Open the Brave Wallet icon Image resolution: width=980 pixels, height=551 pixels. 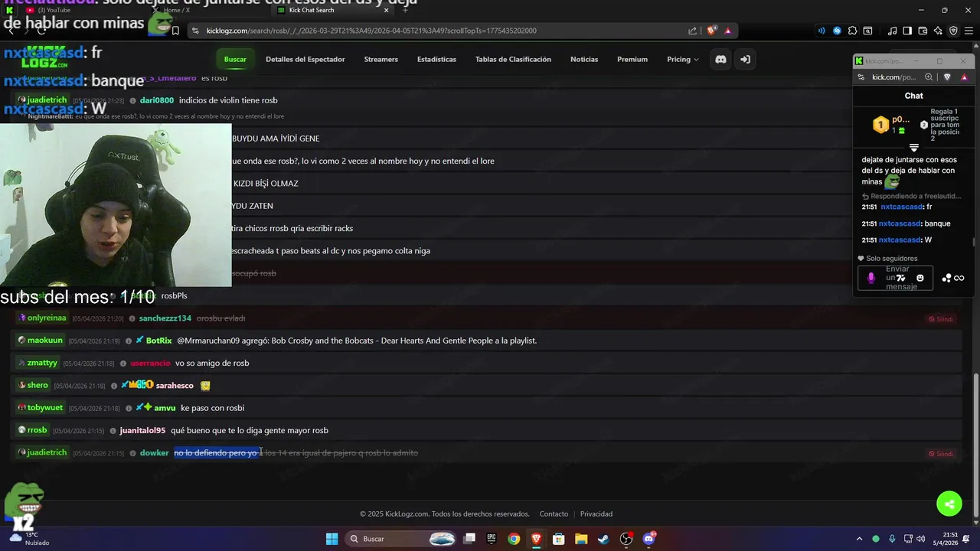coord(923,31)
